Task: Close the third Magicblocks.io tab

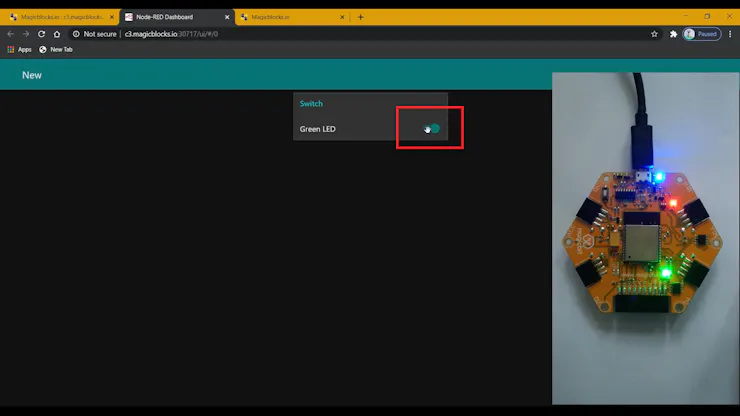Action: pyautogui.click(x=342, y=17)
